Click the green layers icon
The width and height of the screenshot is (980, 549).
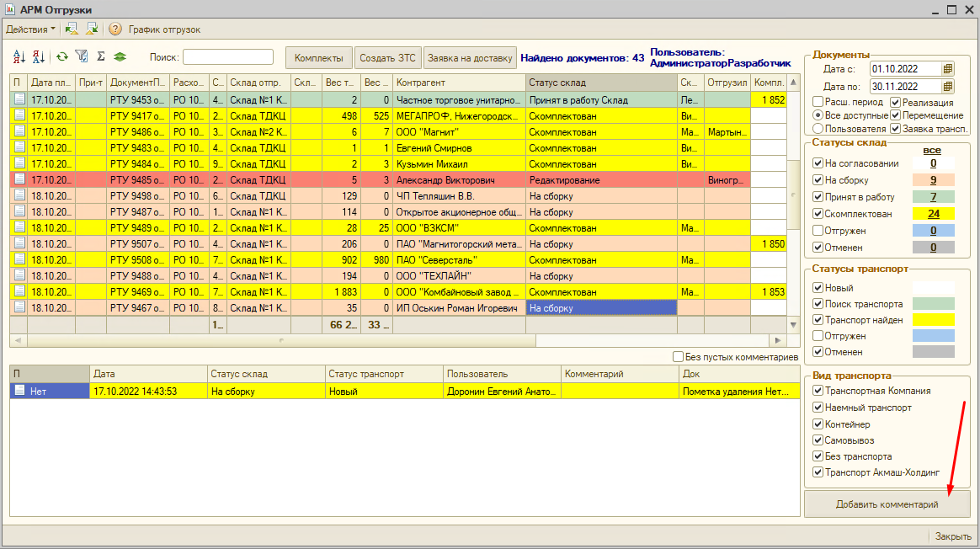click(120, 57)
